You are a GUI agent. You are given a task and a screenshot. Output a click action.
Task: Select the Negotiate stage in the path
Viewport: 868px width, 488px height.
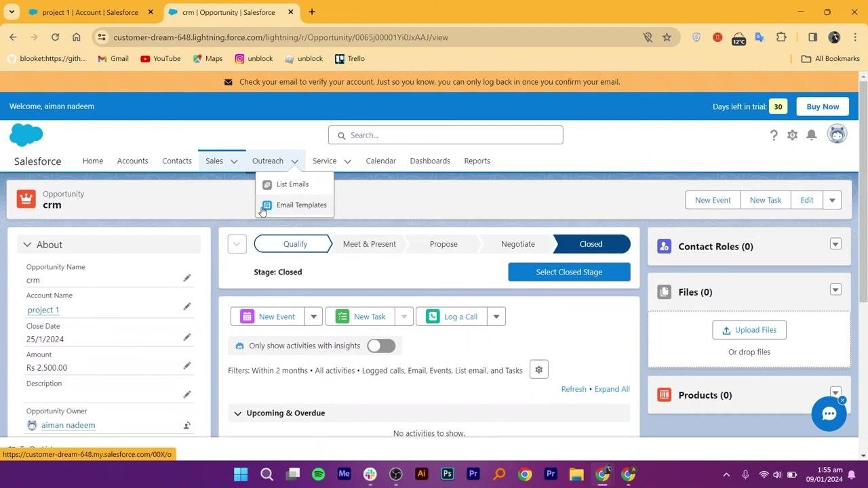(x=518, y=244)
